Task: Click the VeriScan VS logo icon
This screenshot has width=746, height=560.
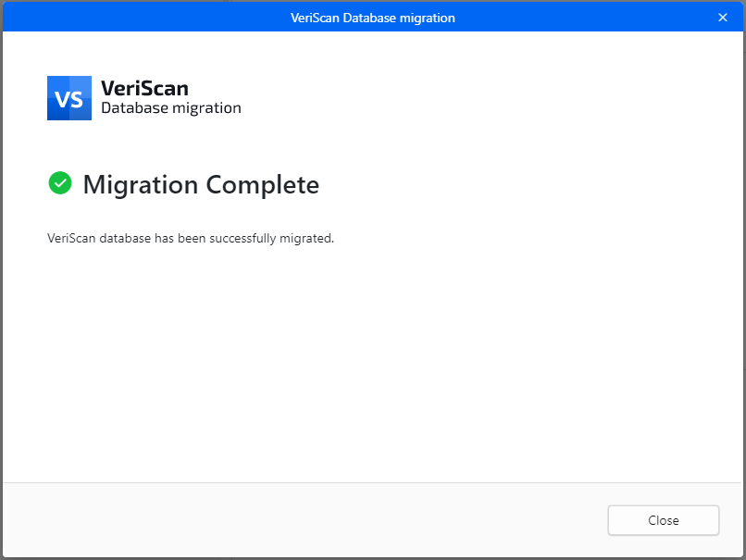Action: (x=69, y=98)
